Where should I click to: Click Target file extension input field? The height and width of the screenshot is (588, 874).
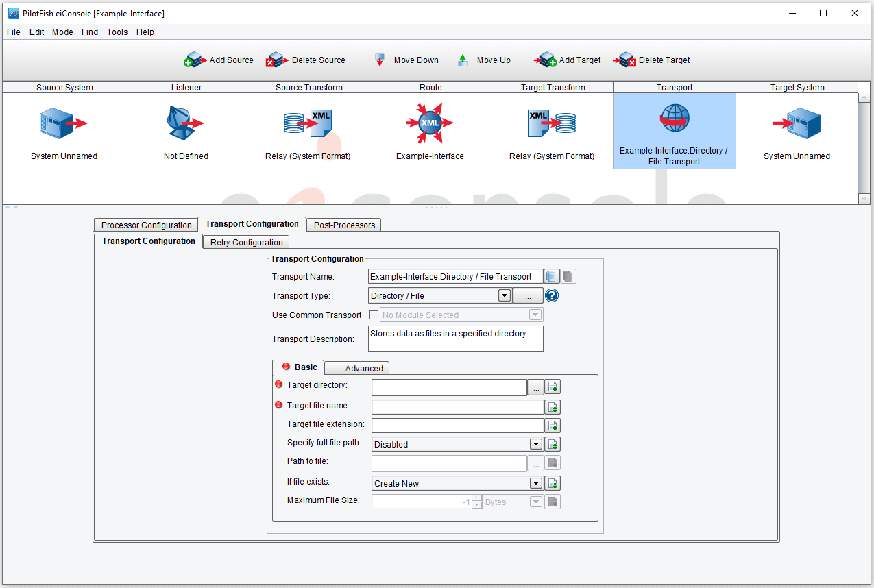click(x=457, y=426)
